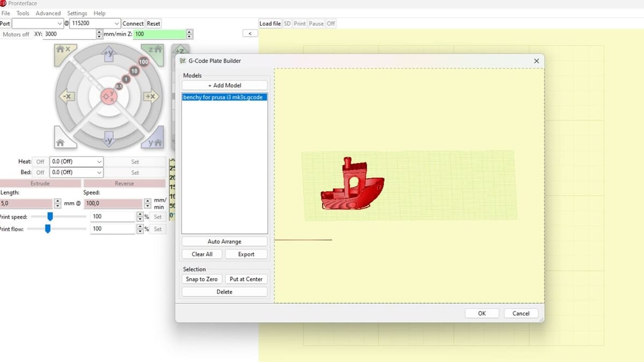The image size is (644, 362).
Task: Click the Pause toolbar button
Action: pyautogui.click(x=317, y=24)
